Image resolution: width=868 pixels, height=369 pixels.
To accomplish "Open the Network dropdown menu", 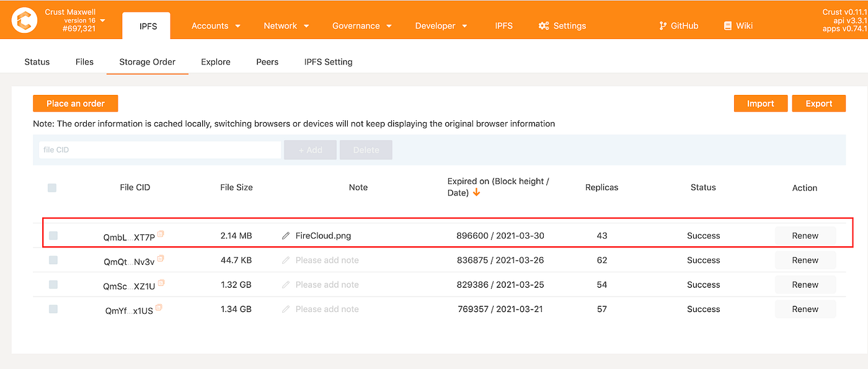I will [286, 25].
